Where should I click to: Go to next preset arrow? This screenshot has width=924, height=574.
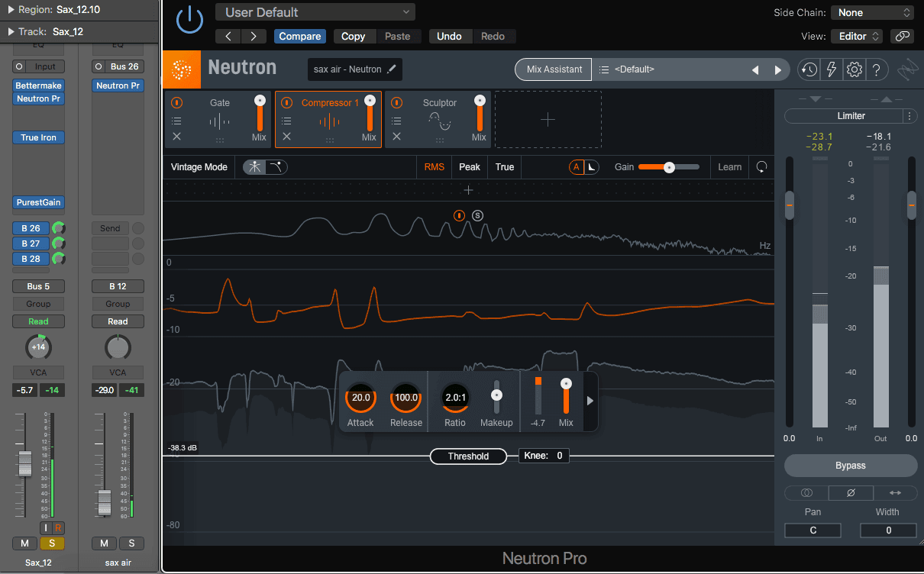(x=778, y=69)
